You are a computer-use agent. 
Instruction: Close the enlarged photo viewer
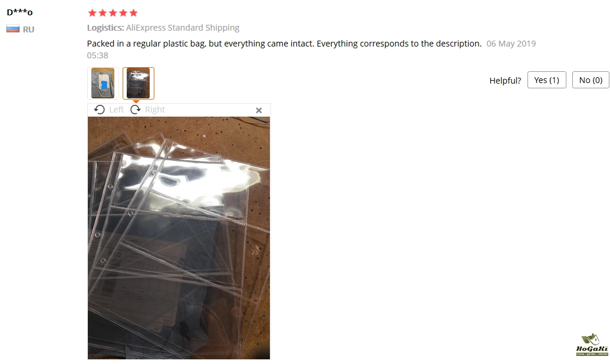tap(259, 111)
